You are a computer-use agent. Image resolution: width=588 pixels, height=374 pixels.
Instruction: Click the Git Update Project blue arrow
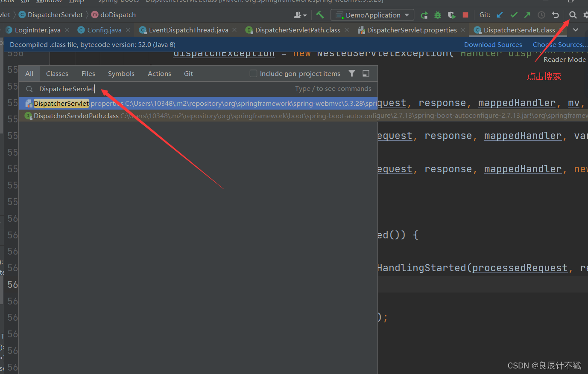(x=500, y=15)
